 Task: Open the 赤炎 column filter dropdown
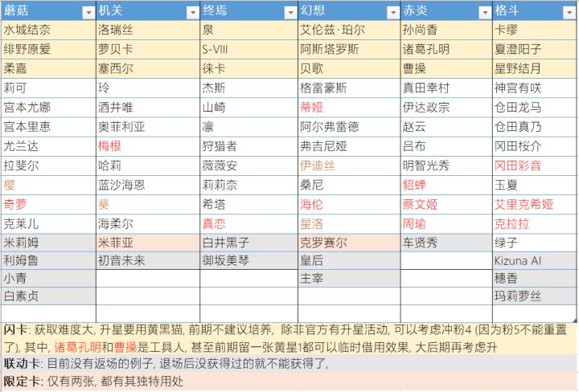[485, 13]
